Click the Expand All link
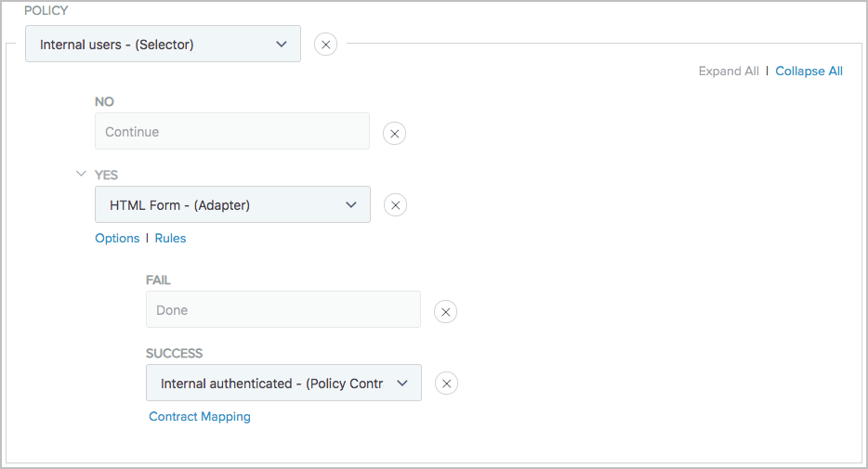The width and height of the screenshot is (868, 469). [x=728, y=72]
